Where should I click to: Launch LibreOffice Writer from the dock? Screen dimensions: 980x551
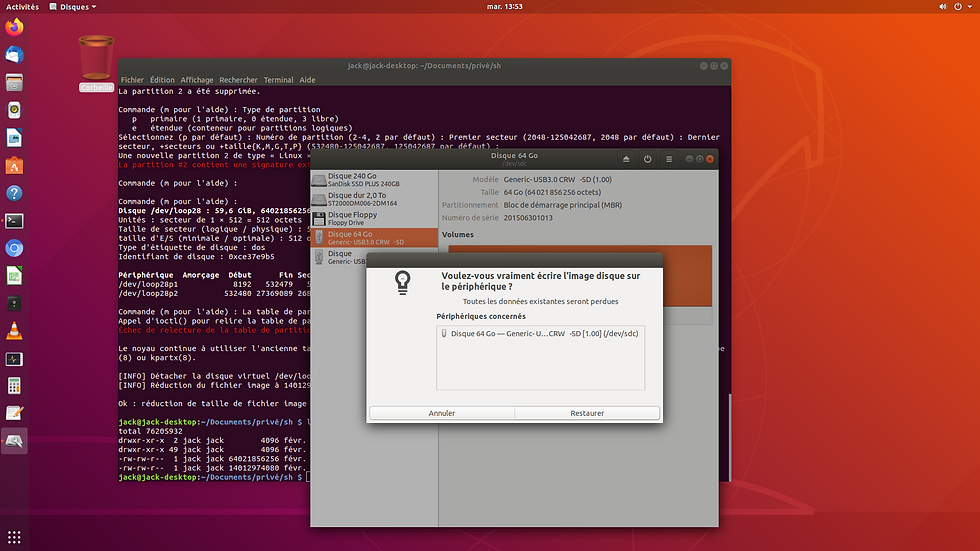pyautogui.click(x=14, y=137)
